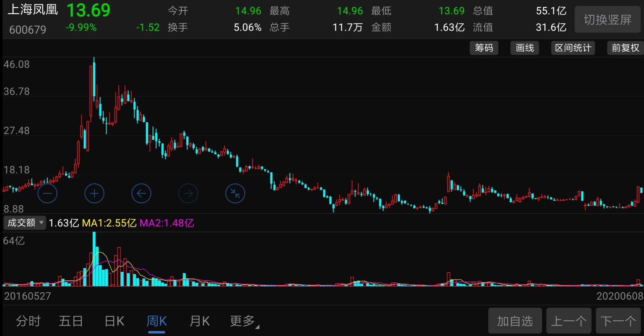Switch to the 日K daily candlestick tab
644x336 pixels.
(114, 321)
